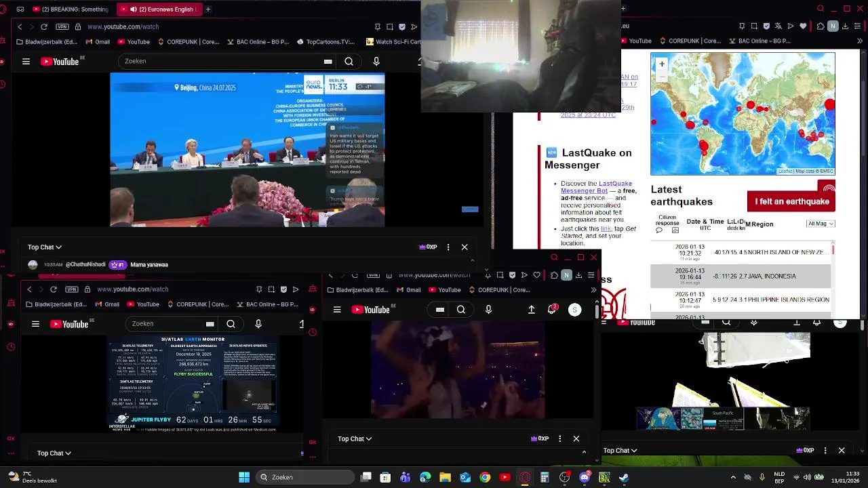The width and height of the screenshot is (868, 488).
Task: Collapse chat chevron in the concert window
Action: tap(585, 452)
